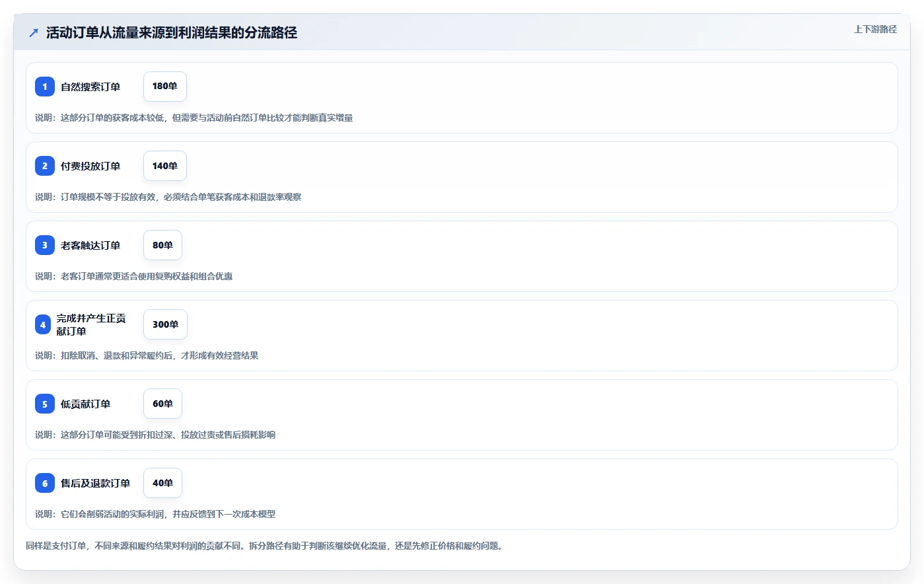
Task: Click the arrow icon beside the panel title
Action: tap(34, 32)
